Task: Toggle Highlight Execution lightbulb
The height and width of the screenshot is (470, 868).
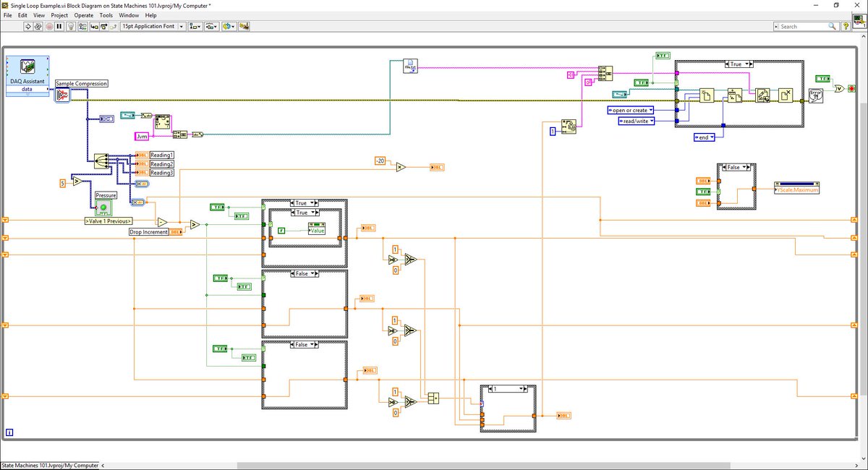Action: pyautogui.click(x=71, y=26)
